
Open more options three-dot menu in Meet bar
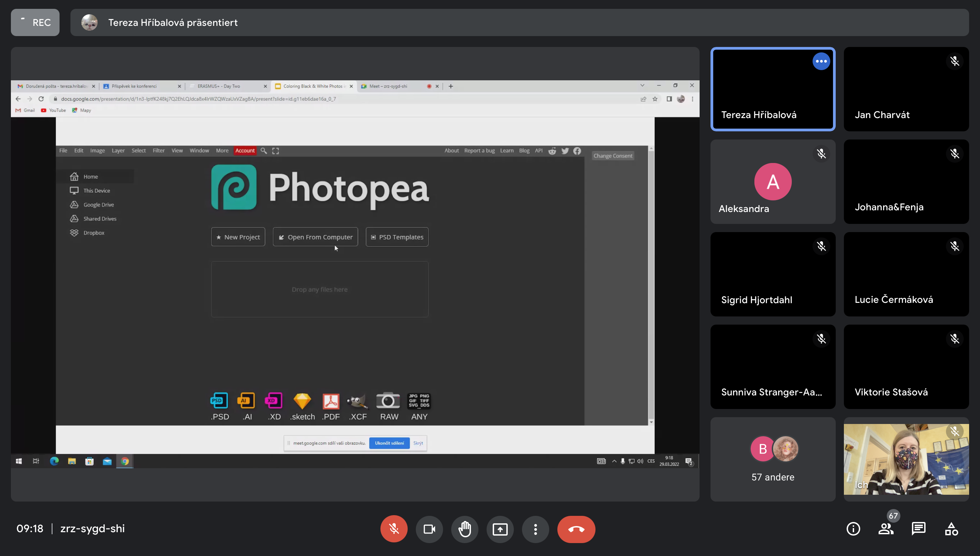coord(536,529)
